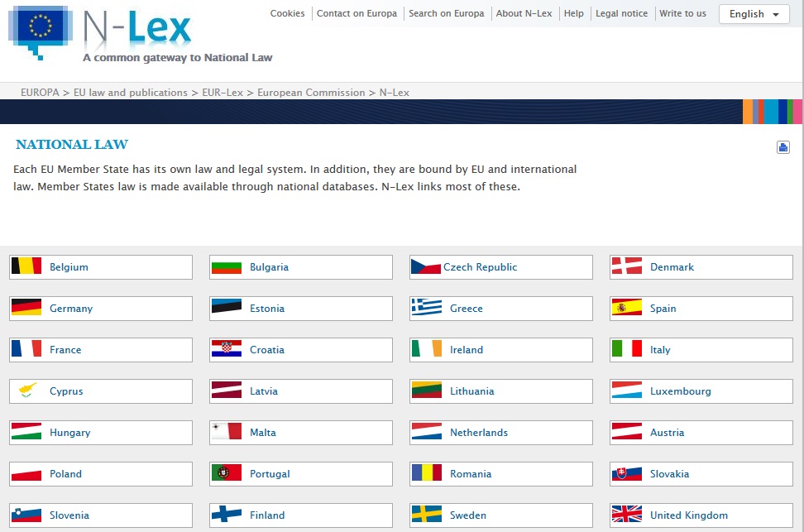Click the Romania flag icon
The height and width of the screenshot is (532, 804).
[x=426, y=473]
